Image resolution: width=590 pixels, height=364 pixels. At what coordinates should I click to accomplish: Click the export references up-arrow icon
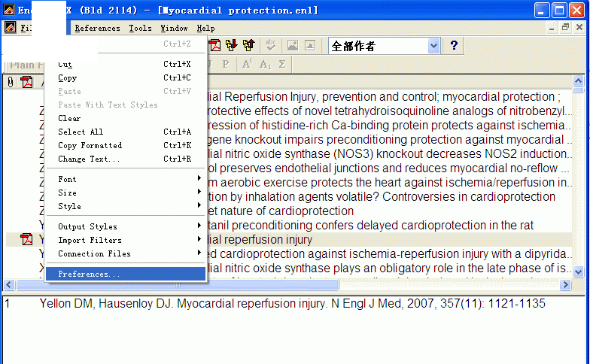pos(248,45)
